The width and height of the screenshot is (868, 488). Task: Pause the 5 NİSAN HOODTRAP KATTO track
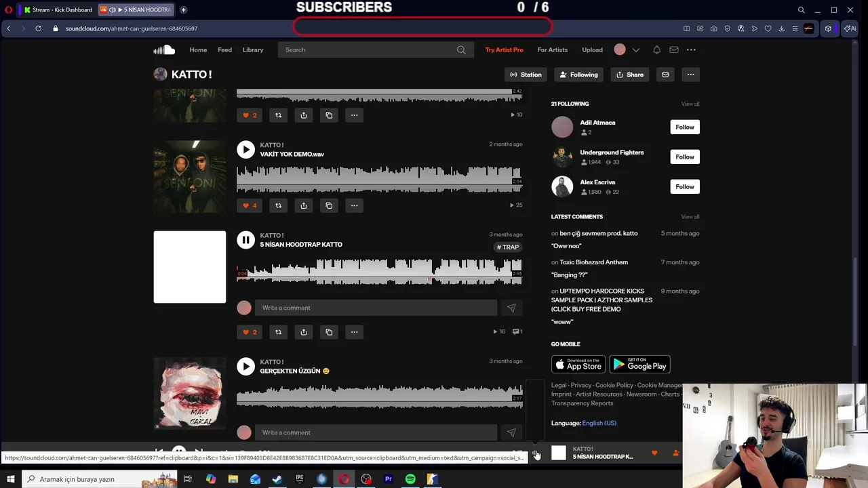point(245,239)
